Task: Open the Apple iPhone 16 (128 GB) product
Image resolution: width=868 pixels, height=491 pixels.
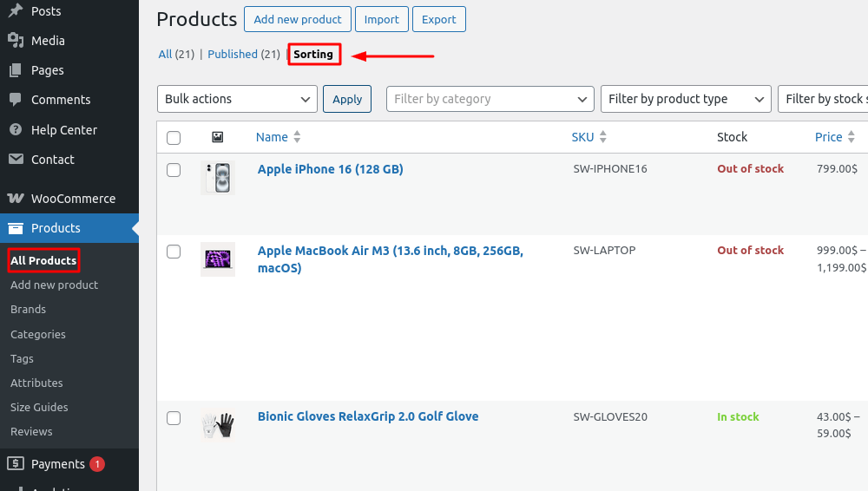Action: tap(330, 169)
